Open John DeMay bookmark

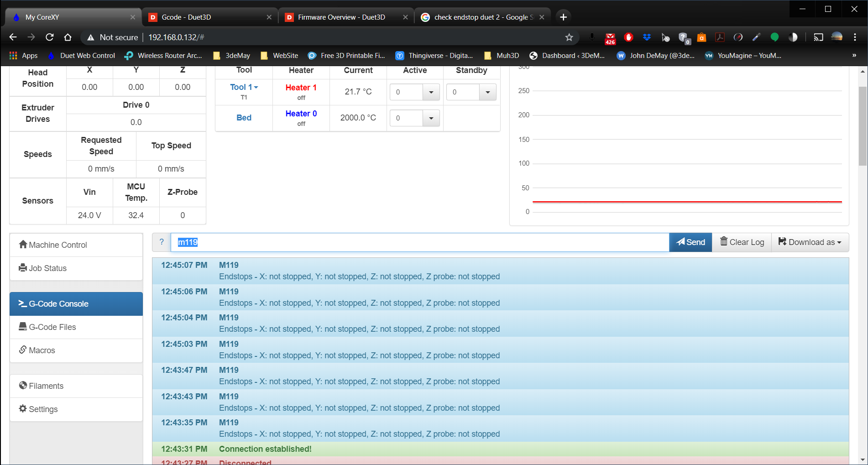(x=656, y=56)
